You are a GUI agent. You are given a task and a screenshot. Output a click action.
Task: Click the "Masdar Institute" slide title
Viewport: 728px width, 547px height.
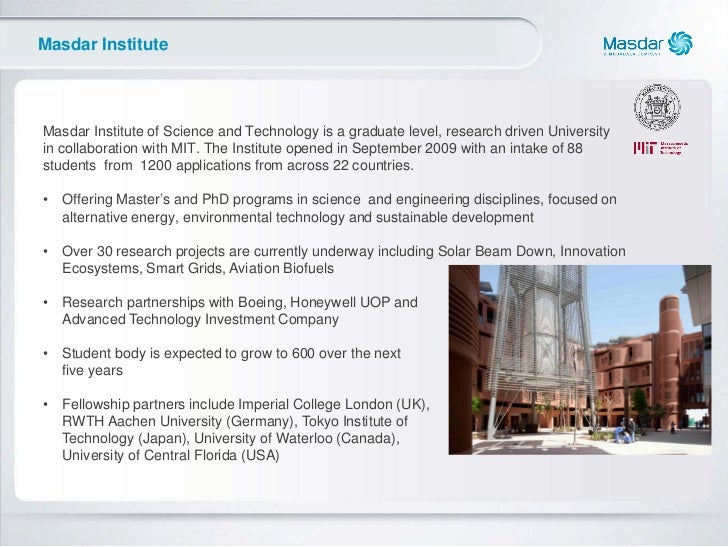click(103, 44)
